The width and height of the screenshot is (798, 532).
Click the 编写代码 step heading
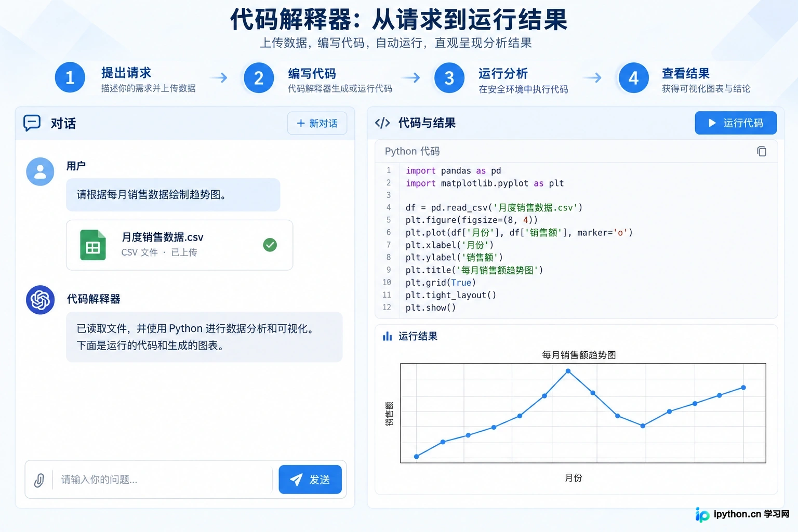[x=312, y=74]
